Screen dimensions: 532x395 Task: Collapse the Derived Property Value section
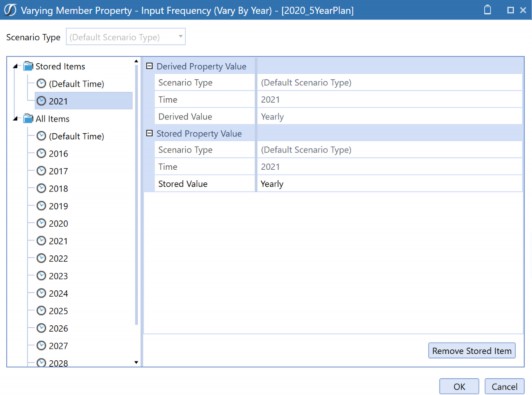(149, 66)
